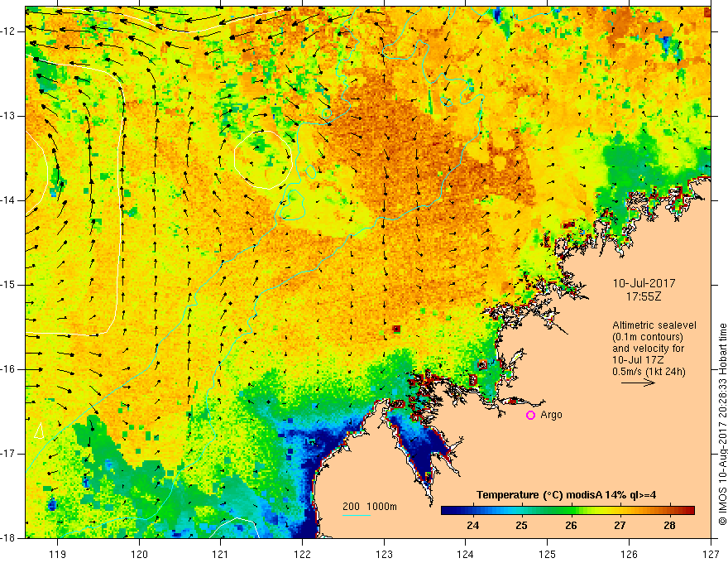Click longitude axis label '126'
The height and width of the screenshot is (563, 728).
[x=629, y=554]
